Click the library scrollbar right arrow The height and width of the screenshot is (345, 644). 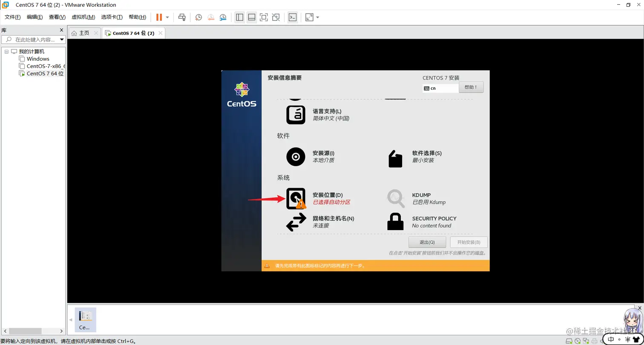pos(61,331)
